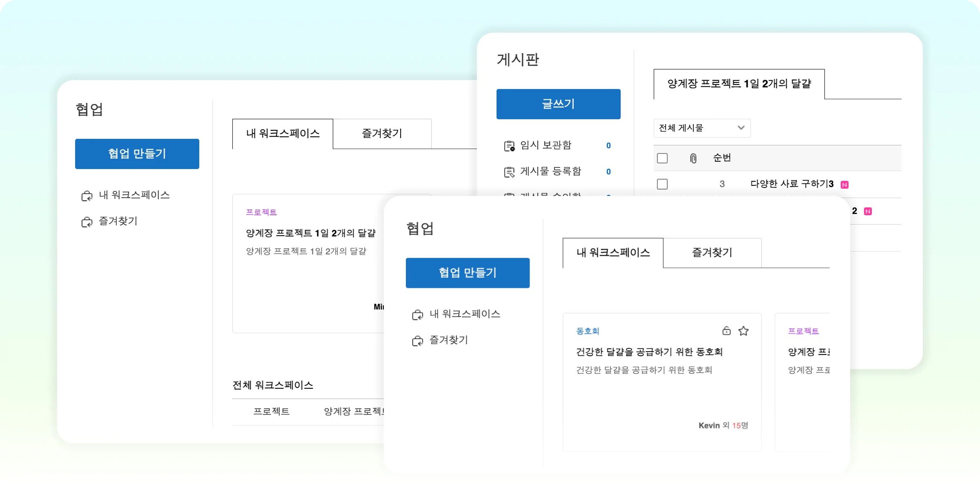980x490 pixels.
Task: Click 협업 만들기 button in the foreground window
Action: pyautogui.click(x=468, y=273)
